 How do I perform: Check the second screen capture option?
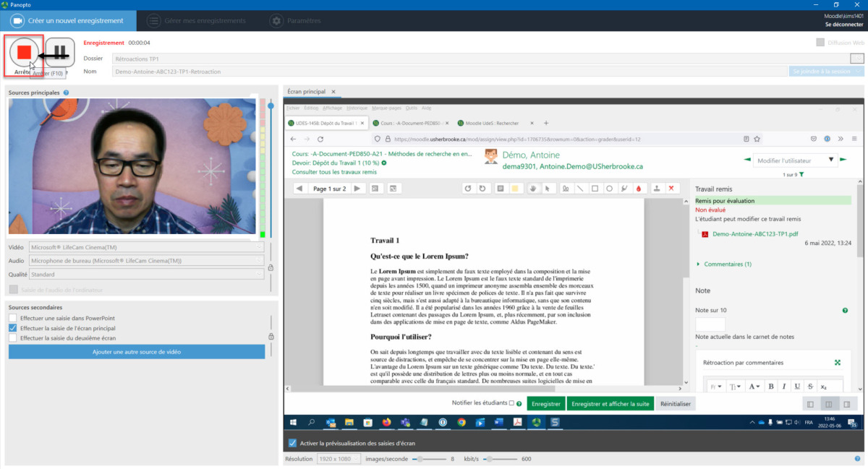point(13,337)
